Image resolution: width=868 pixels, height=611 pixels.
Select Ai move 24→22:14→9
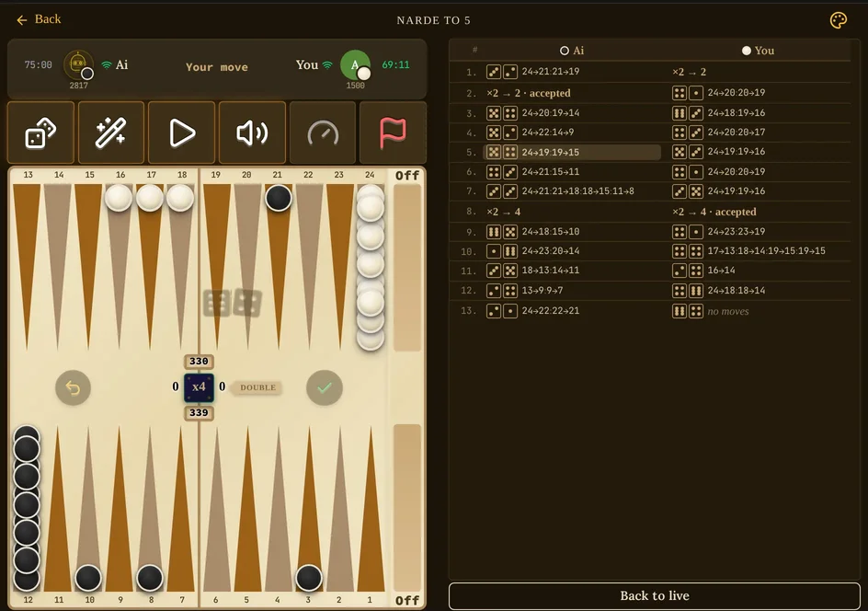coord(547,133)
